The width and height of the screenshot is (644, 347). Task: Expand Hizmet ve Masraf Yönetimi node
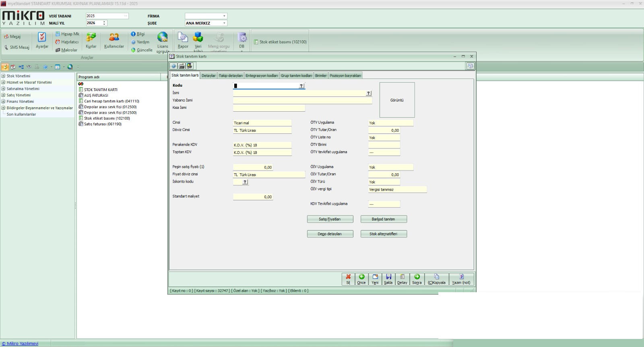pyautogui.click(x=3, y=82)
